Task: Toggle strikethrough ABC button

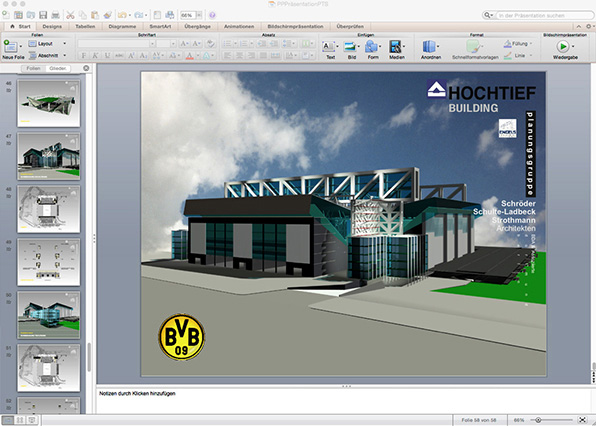Action: tap(119, 55)
